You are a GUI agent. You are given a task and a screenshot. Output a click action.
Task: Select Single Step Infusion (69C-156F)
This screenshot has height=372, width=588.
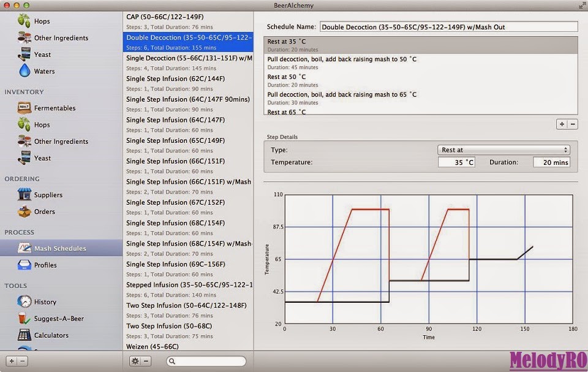coord(188,269)
